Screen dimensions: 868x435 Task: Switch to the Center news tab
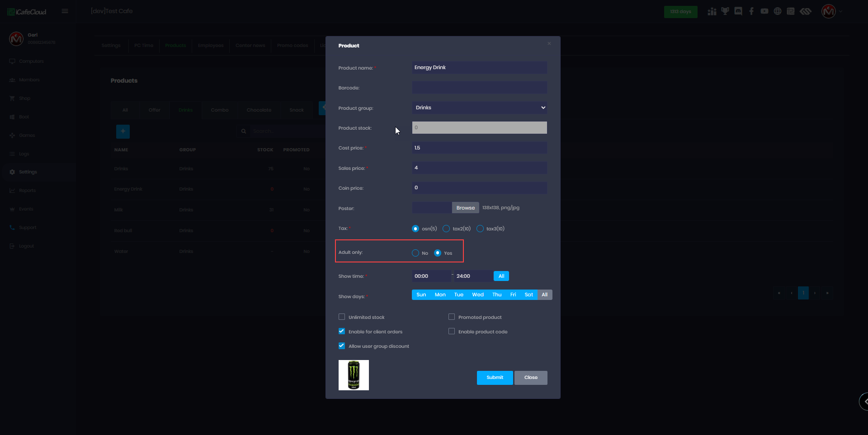click(x=250, y=46)
